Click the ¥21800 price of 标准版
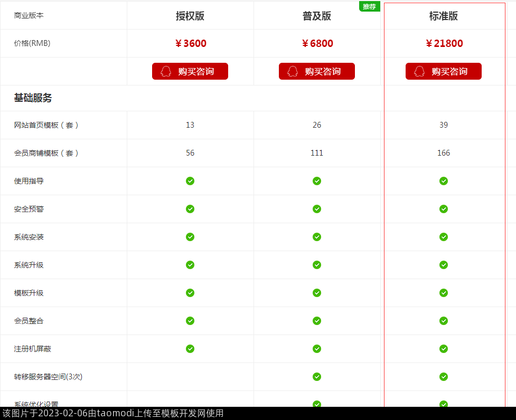This screenshot has height=420, width=516. click(x=444, y=43)
